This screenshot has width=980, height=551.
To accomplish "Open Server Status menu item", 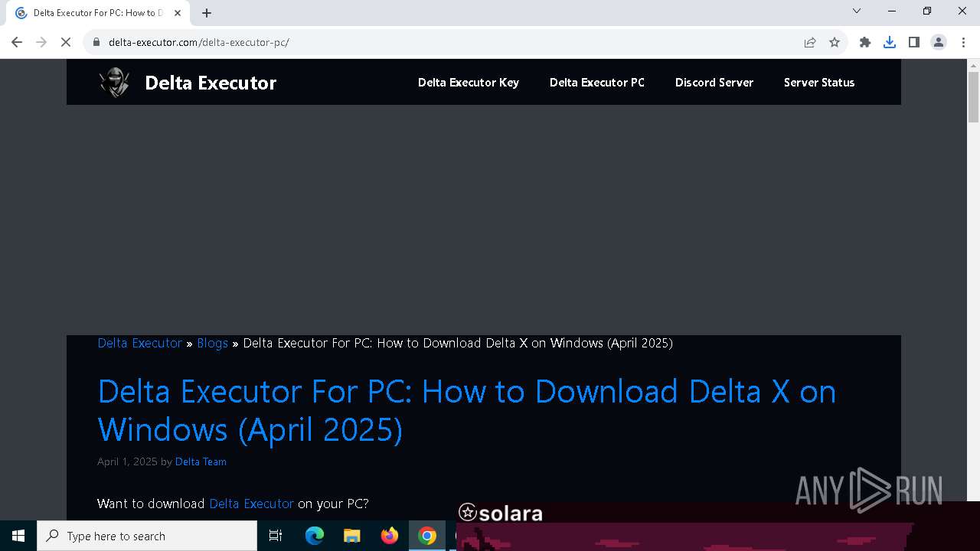I will click(819, 83).
